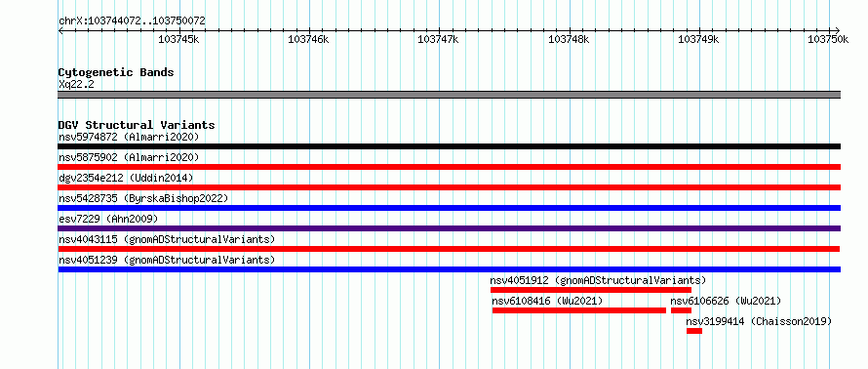Click the black nsv5974872 variant bar
The height and width of the screenshot is (369, 868).
449,146
